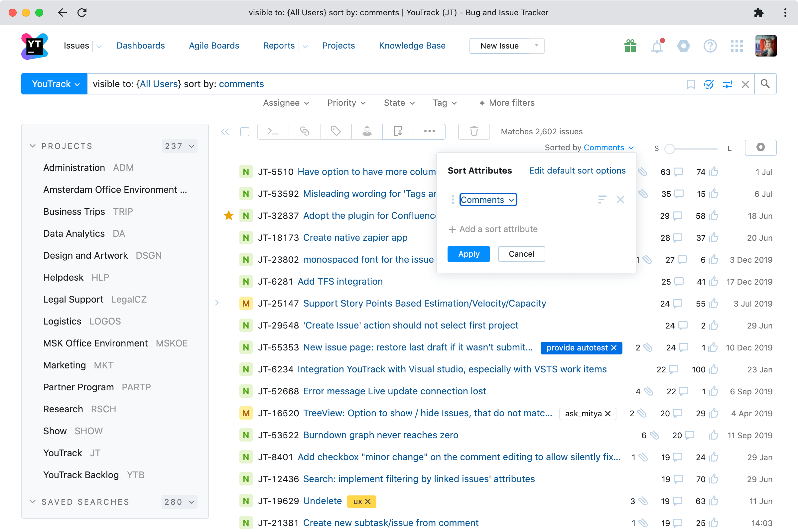The width and height of the screenshot is (798, 532).
Task: Open the Comments sort attribute dropdown
Action: point(488,200)
